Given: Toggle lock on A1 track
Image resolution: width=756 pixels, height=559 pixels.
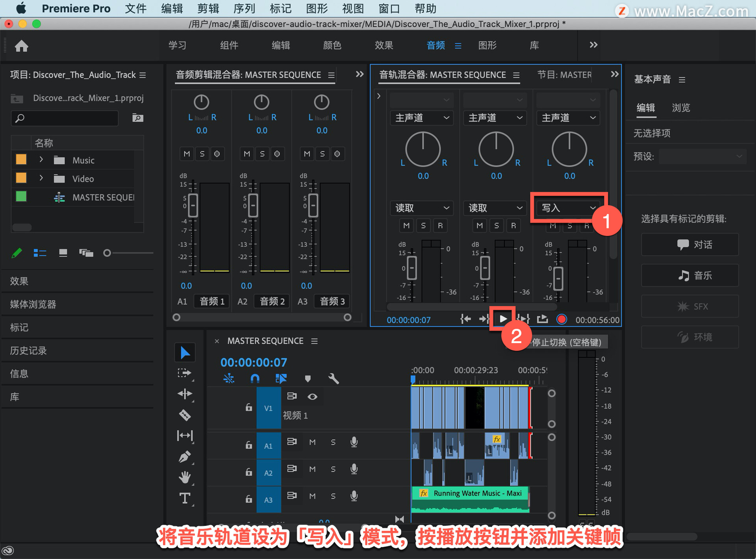Looking at the screenshot, I should click(248, 445).
